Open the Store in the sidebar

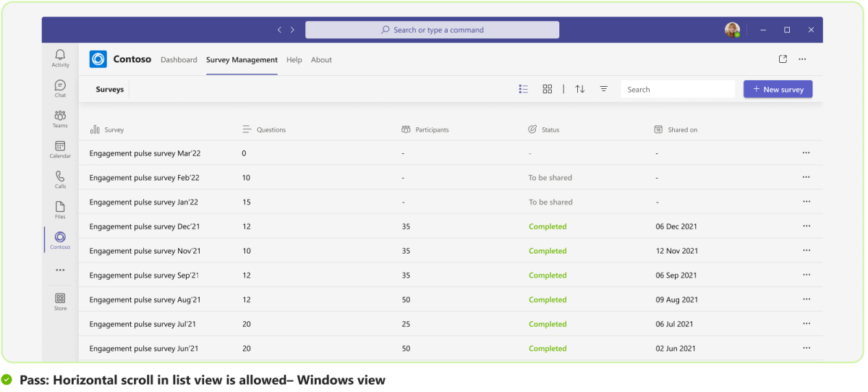coord(60,301)
